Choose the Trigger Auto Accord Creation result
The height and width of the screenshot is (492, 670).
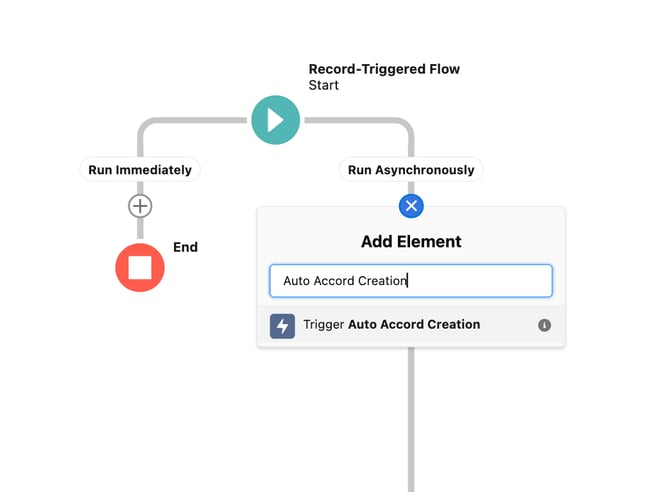(x=391, y=325)
